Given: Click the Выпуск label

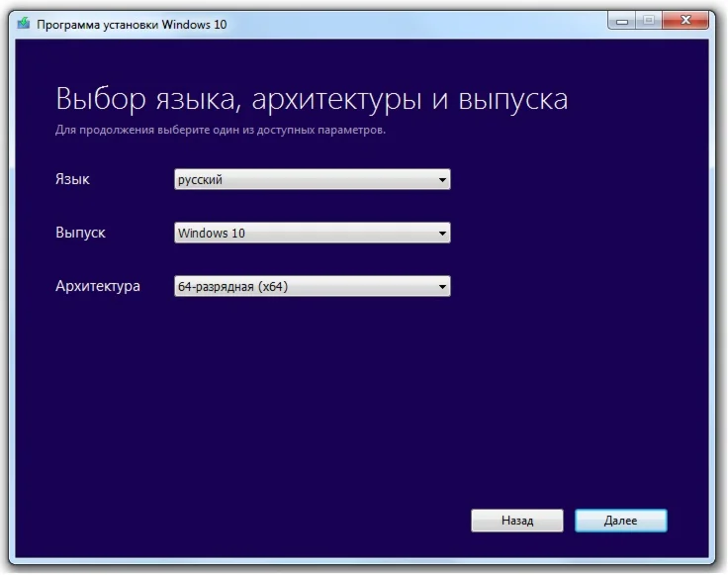Looking at the screenshot, I should [x=80, y=233].
